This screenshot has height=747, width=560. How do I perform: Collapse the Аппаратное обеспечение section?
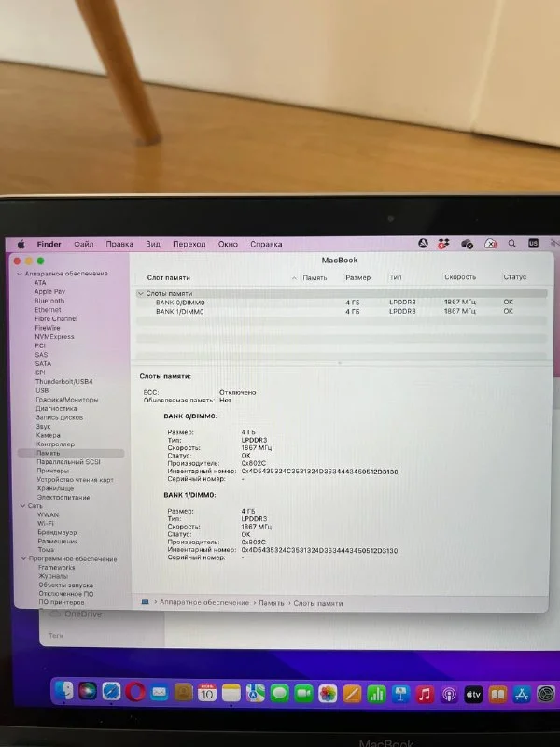20,274
